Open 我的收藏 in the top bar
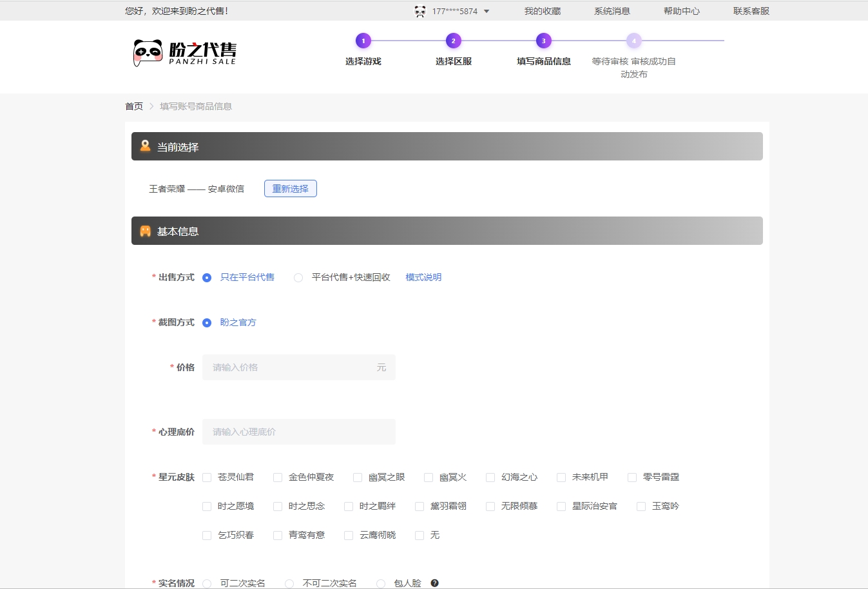This screenshot has width=868, height=589. 543,11
